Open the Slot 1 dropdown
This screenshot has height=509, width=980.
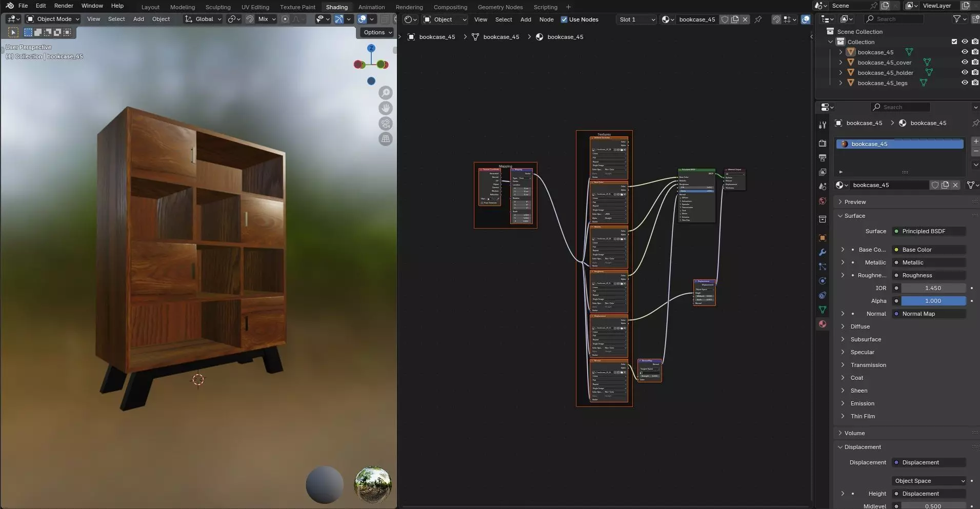pyautogui.click(x=637, y=19)
